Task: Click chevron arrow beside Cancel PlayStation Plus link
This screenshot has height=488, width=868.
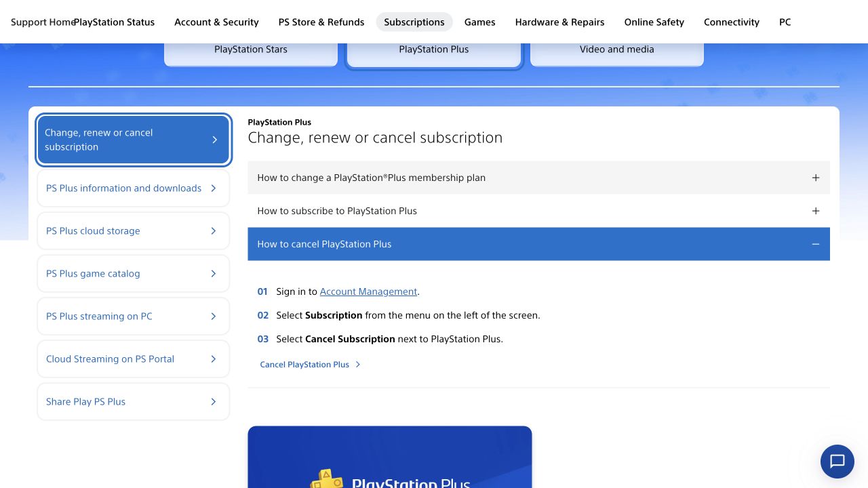Action: click(x=358, y=365)
